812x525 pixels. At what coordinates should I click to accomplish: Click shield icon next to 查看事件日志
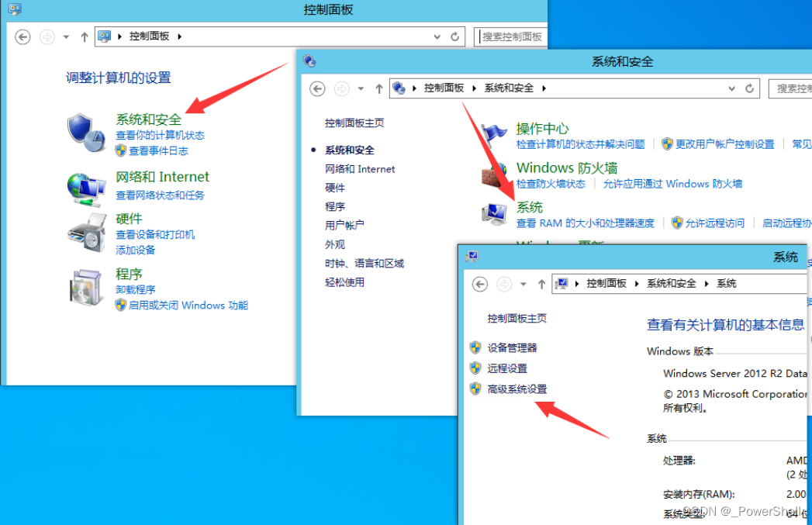coord(121,150)
